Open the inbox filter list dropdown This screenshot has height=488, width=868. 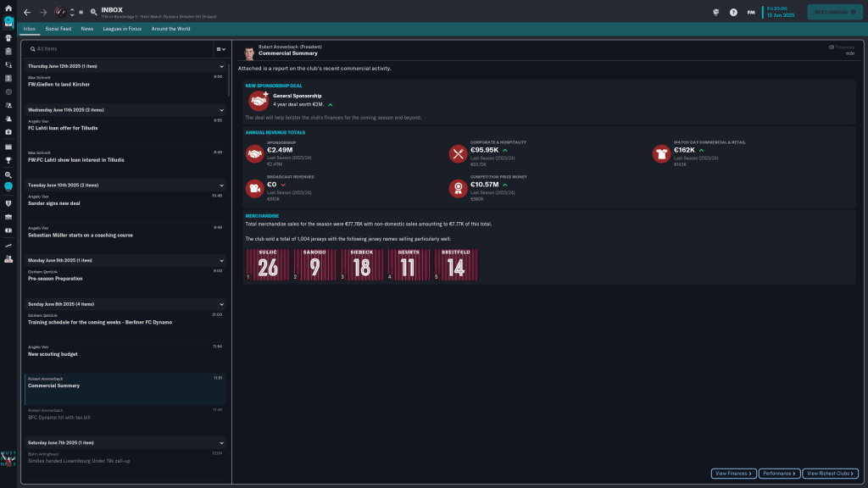click(220, 49)
